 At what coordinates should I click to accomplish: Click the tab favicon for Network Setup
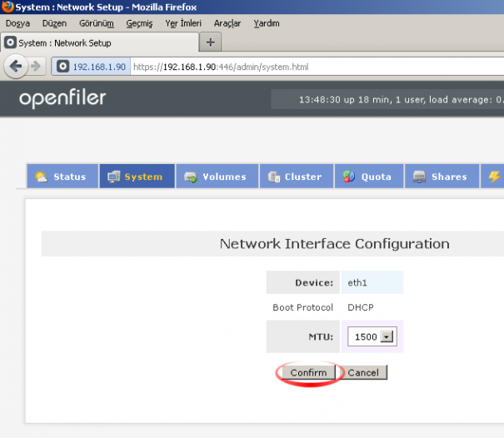[x=10, y=42]
